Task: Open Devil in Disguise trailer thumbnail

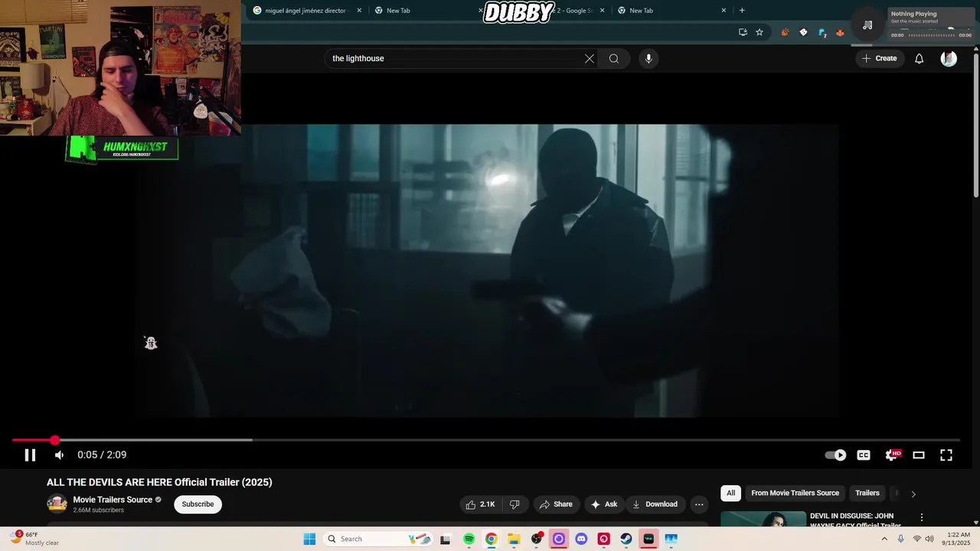Action: pos(763,519)
